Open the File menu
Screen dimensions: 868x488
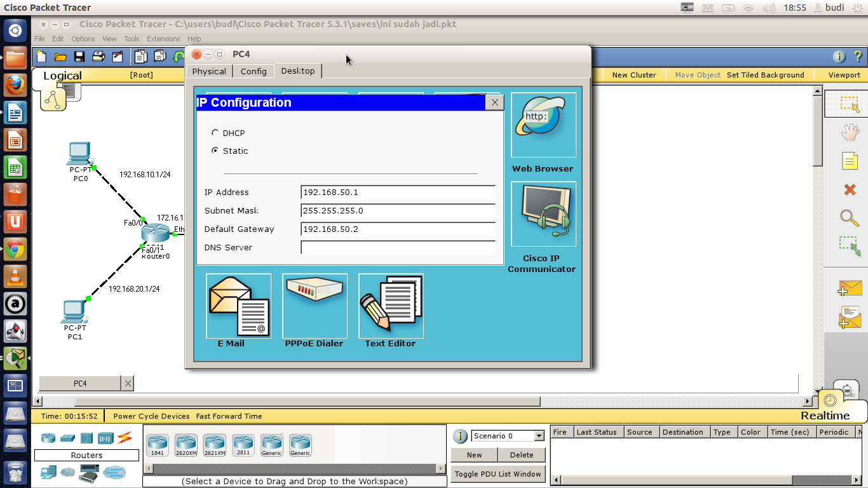click(39, 39)
